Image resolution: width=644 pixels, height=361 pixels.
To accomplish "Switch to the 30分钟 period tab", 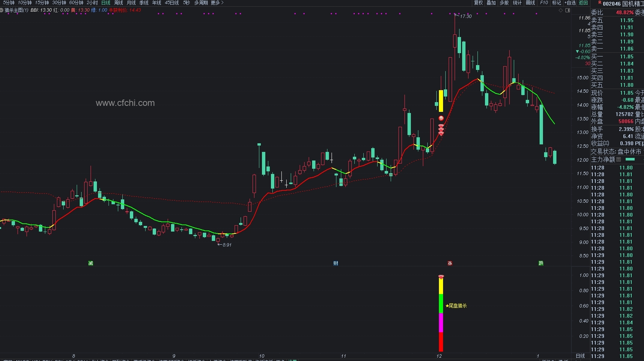I will pos(59,3).
